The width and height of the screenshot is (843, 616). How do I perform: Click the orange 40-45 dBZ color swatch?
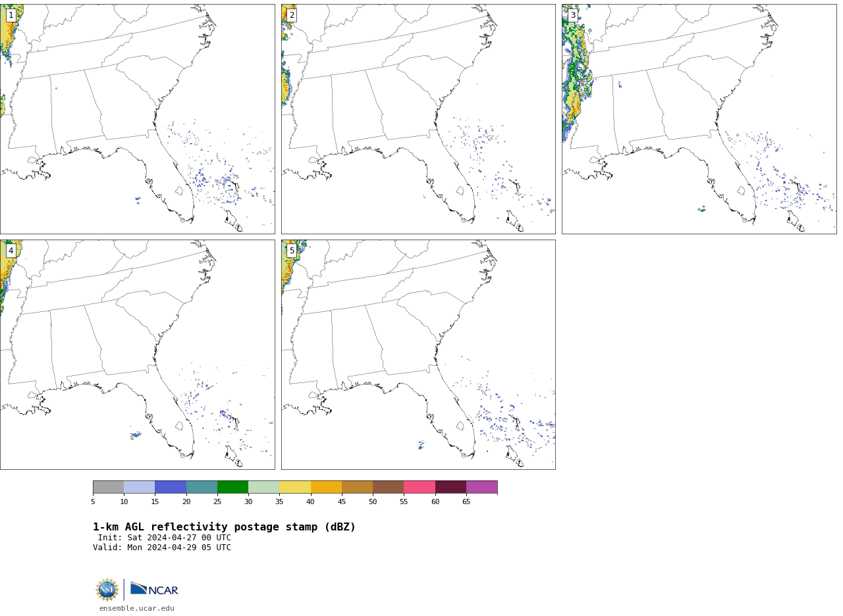click(326, 487)
